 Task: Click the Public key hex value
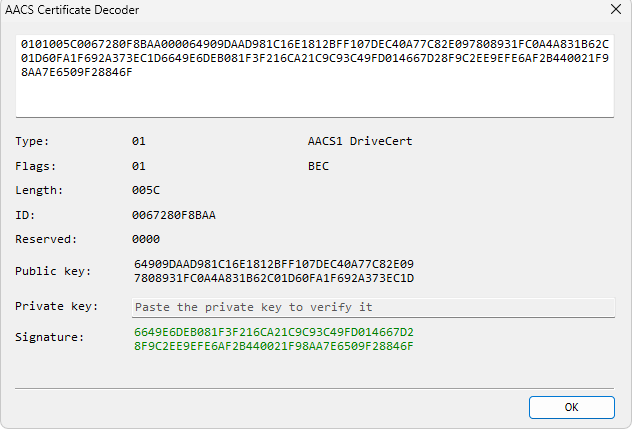[x=273, y=271]
